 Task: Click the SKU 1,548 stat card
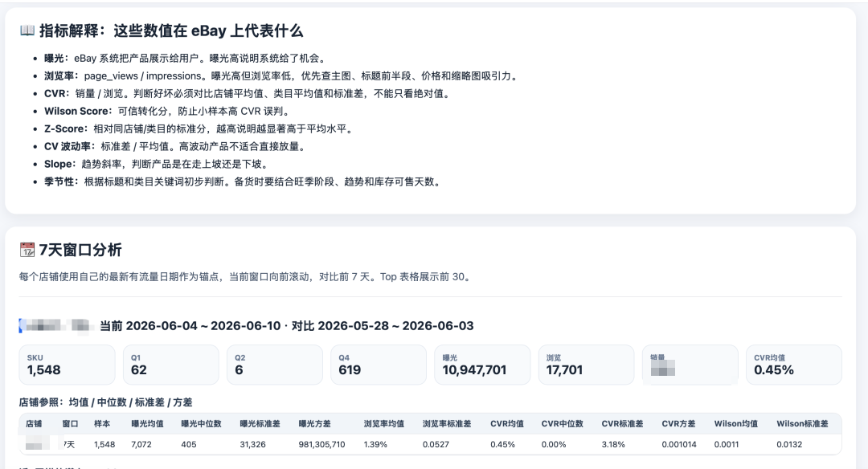point(67,365)
